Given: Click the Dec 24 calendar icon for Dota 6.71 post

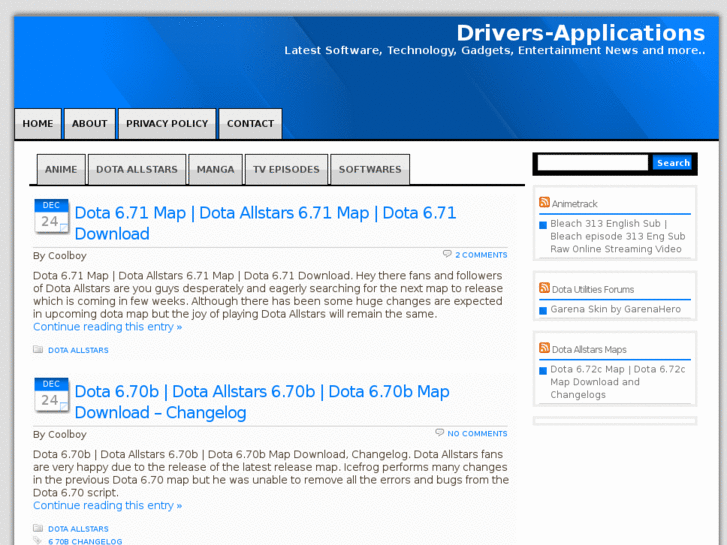Looking at the screenshot, I should pos(51,216).
